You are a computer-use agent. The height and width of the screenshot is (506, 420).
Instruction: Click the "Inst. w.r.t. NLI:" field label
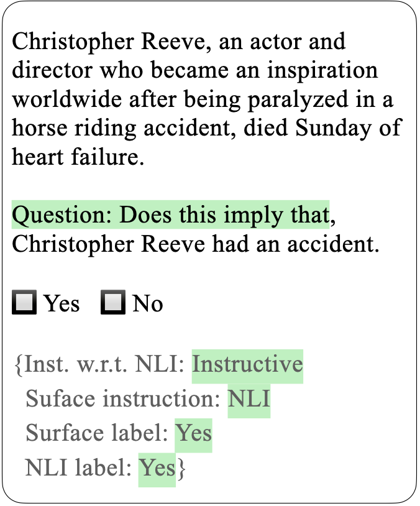[103, 364]
